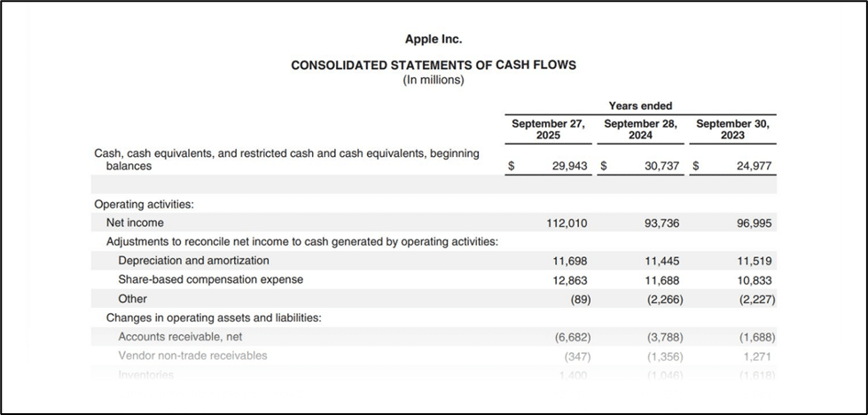Click the (In millions) subtitle
Viewport: 868px width, 415px height.
click(434, 80)
